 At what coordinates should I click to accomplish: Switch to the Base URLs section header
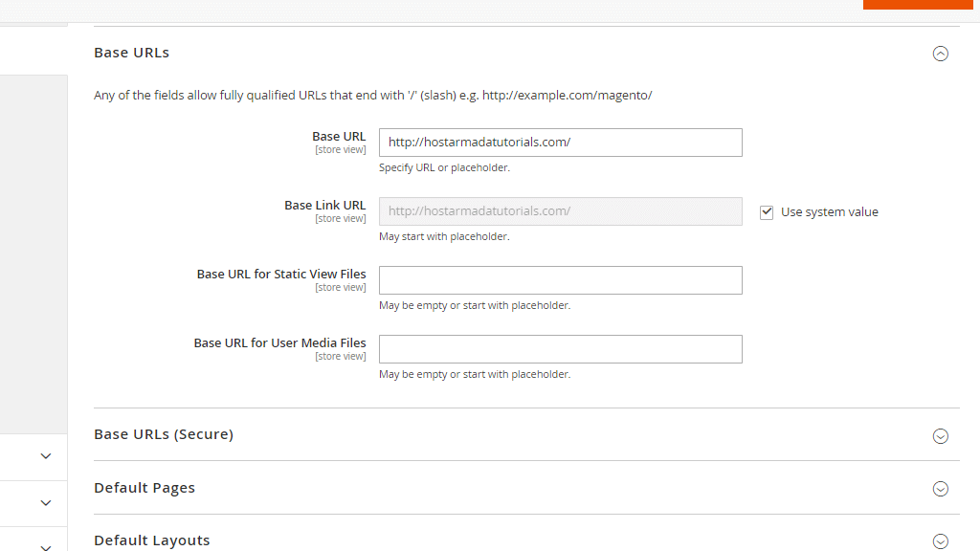[131, 53]
